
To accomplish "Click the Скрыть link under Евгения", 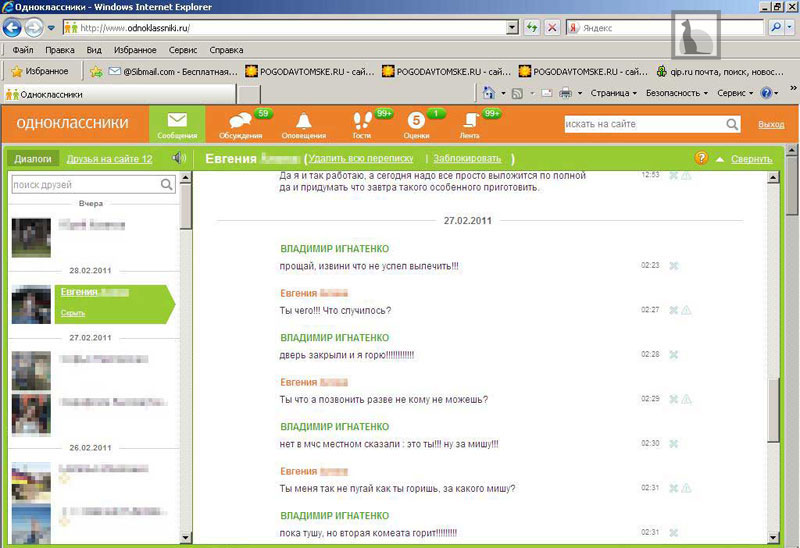I will click(72, 313).
